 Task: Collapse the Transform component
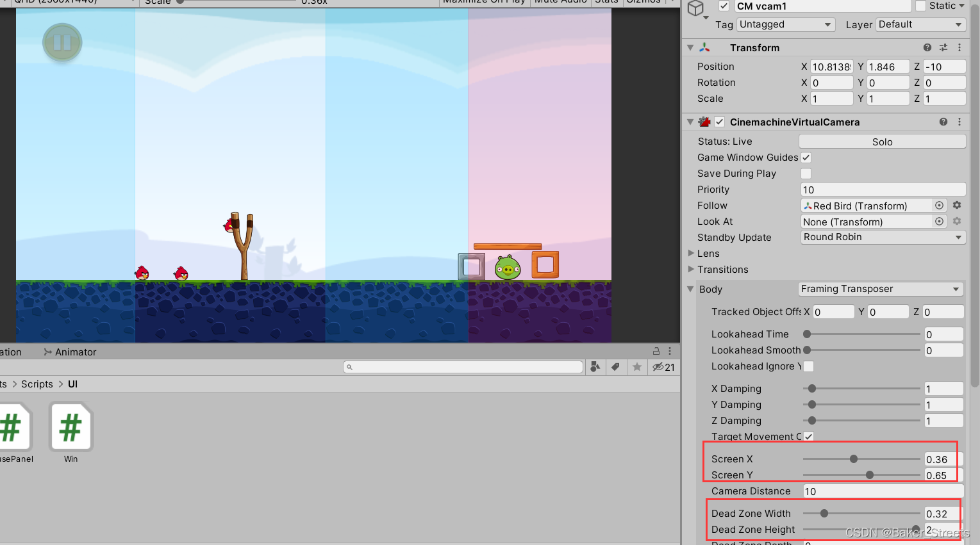[690, 47]
